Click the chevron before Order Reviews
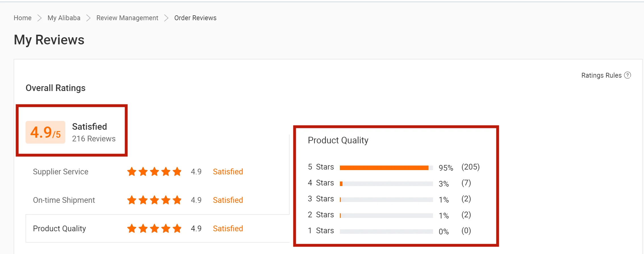The image size is (644, 254). coord(166,18)
